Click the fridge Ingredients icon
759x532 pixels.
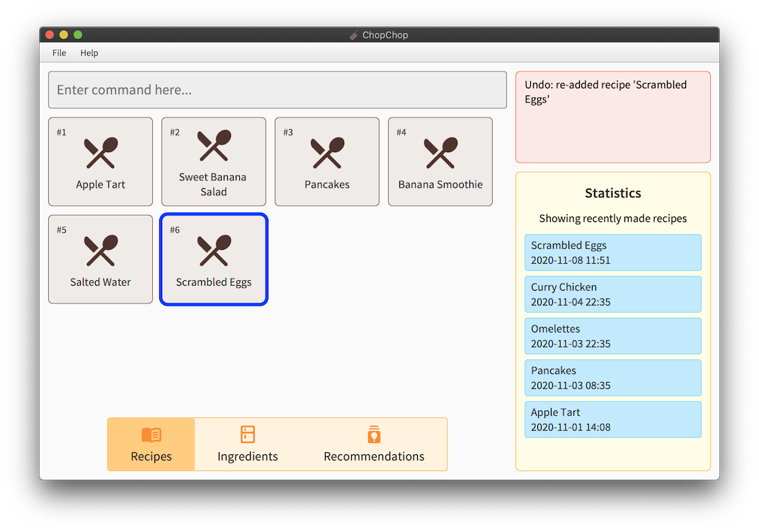(x=248, y=434)
